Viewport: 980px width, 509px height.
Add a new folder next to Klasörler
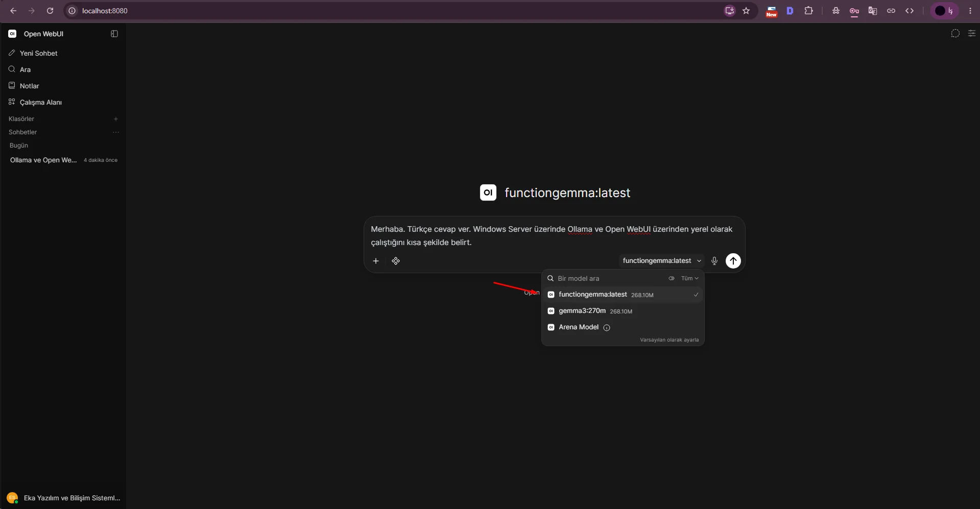coord(116,119)
